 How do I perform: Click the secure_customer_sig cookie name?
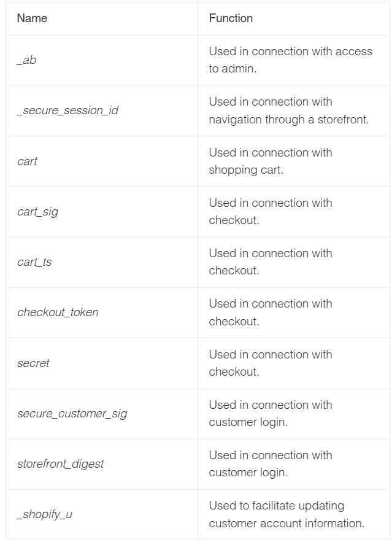pos(72,414)
